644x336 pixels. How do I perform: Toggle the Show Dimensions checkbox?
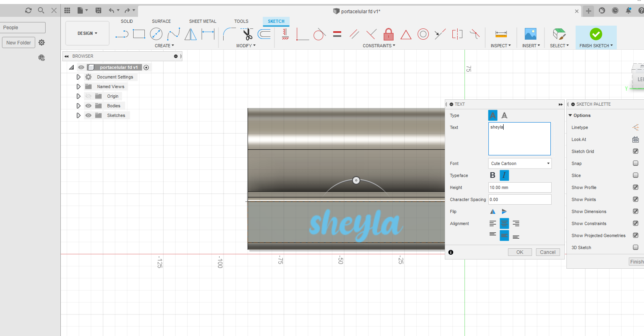(636, 211)
